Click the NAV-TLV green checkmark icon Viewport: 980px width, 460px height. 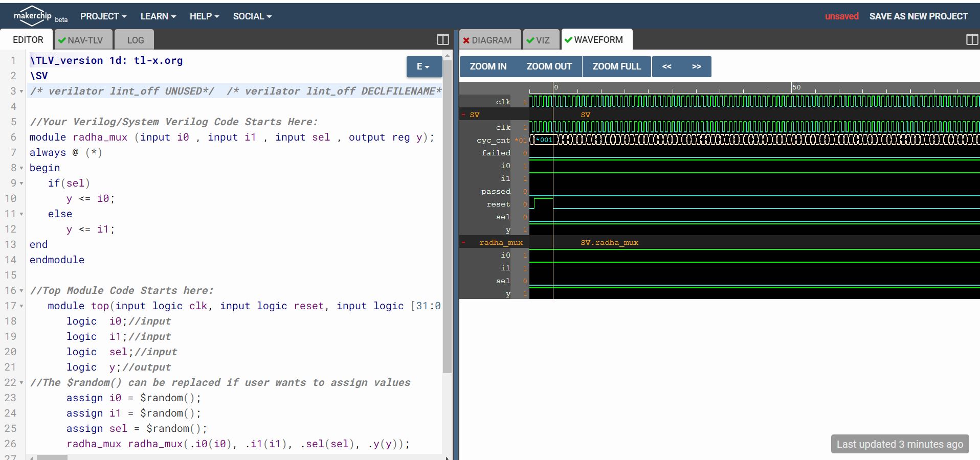pos(62,40)
